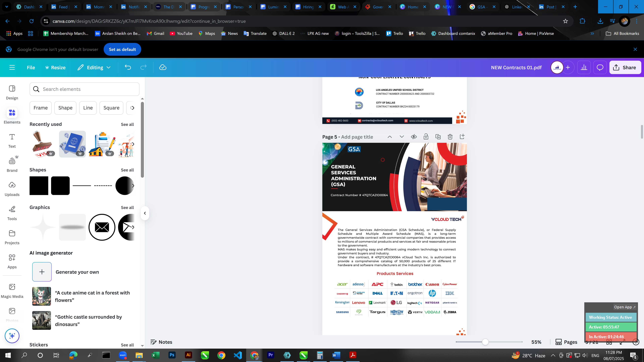Click the Undo arrow

coord(128,67)
